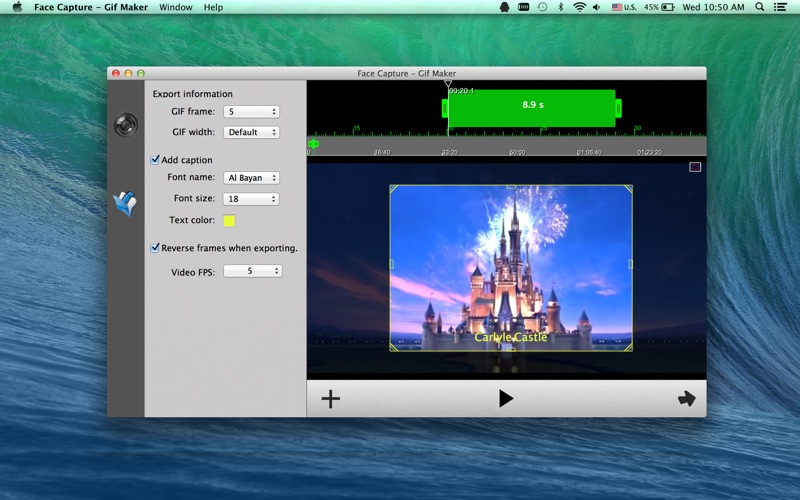
Task: Click top-left crop corner handle
Action: (394, 189)
